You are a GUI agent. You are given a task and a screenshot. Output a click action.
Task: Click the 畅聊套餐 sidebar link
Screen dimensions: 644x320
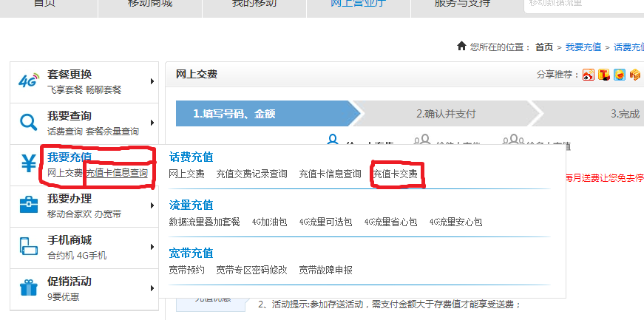[104, 90]
